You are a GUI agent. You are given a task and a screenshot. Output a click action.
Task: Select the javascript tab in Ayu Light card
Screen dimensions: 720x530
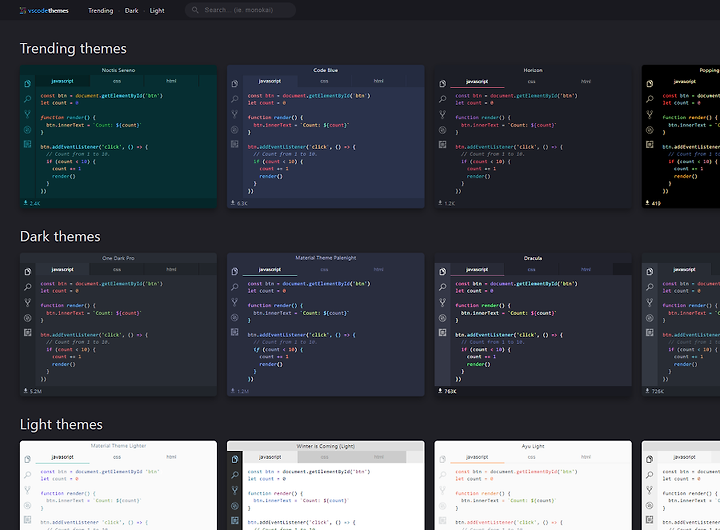click(477, 457)
